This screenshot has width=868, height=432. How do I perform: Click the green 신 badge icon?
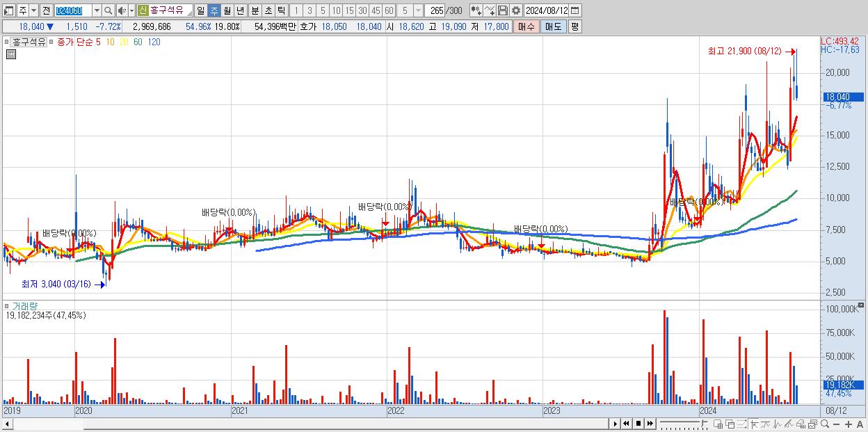[143, 10]
